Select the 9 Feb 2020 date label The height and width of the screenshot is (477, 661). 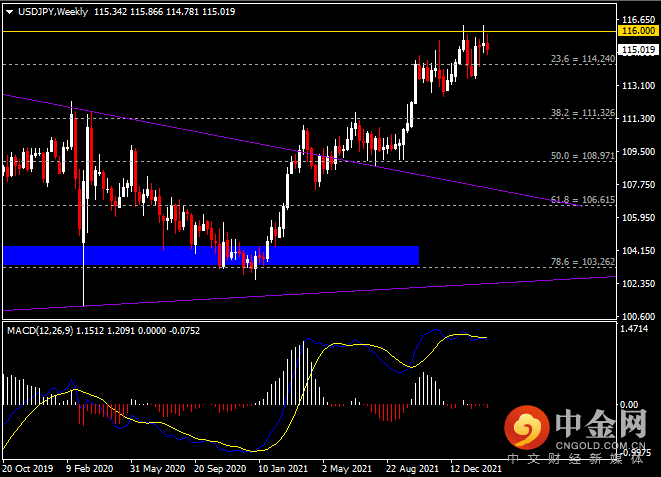[x=89, y=469]
